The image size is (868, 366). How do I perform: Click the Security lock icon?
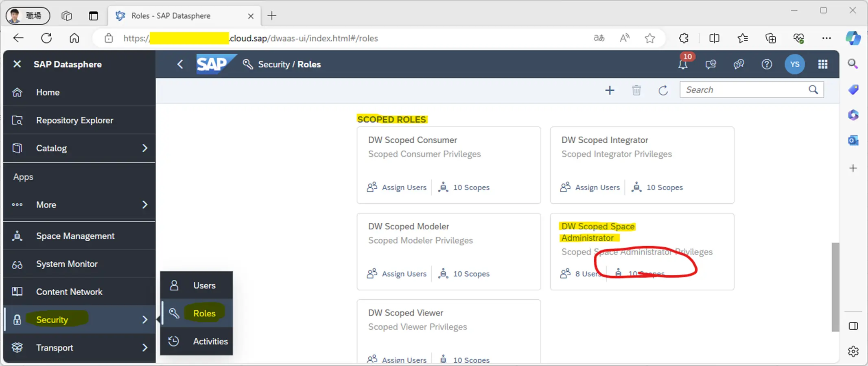17,320
